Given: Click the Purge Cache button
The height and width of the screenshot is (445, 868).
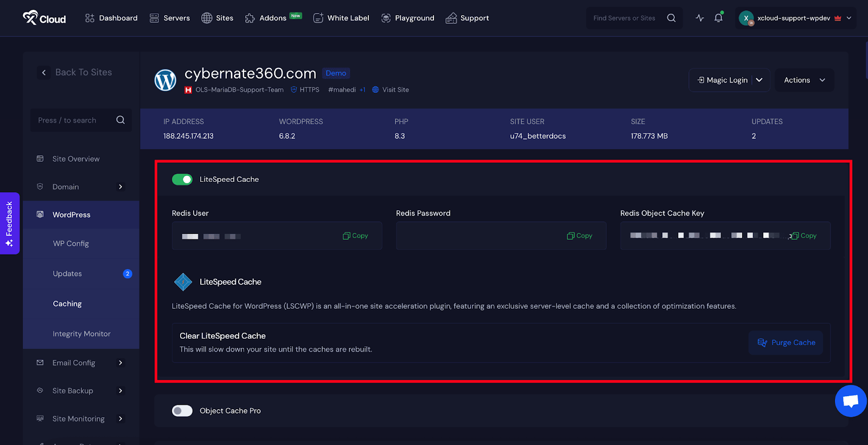Looking at the screenshot, I should point(786,342).
